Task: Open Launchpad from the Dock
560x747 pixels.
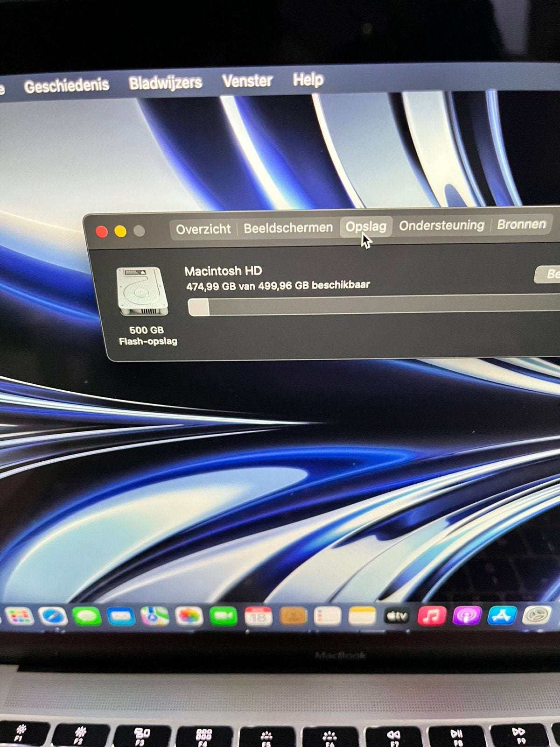Action: pos(20,617)
